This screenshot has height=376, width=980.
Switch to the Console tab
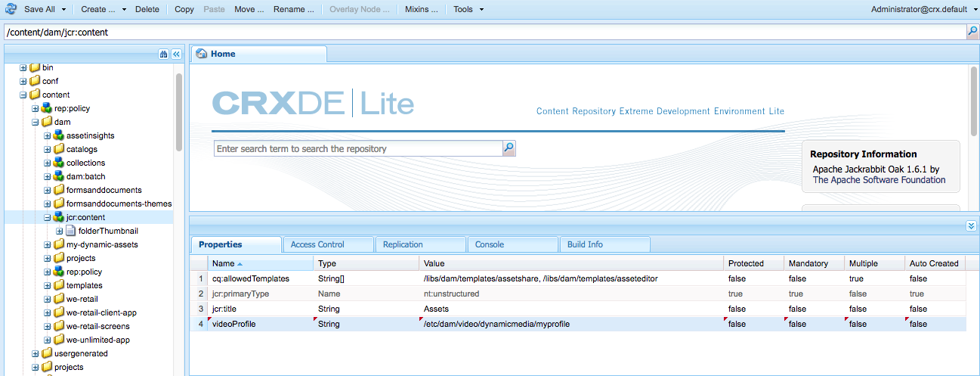coord(512,244)
